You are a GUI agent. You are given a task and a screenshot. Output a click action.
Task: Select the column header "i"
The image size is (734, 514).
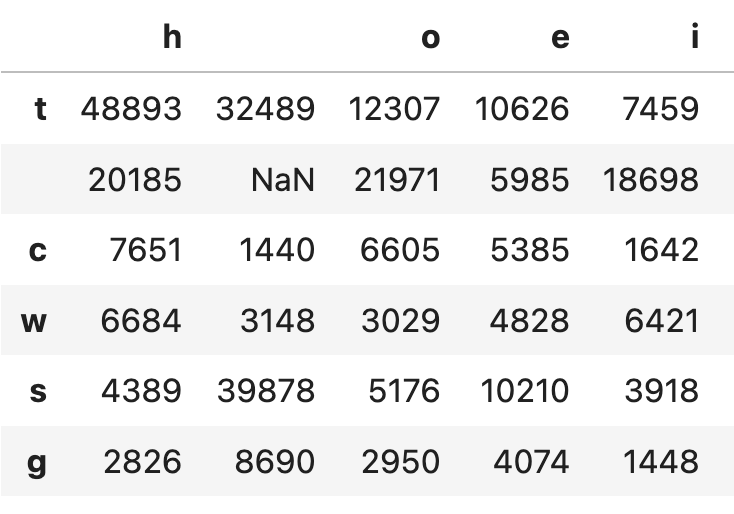click(x=694, y=38)
